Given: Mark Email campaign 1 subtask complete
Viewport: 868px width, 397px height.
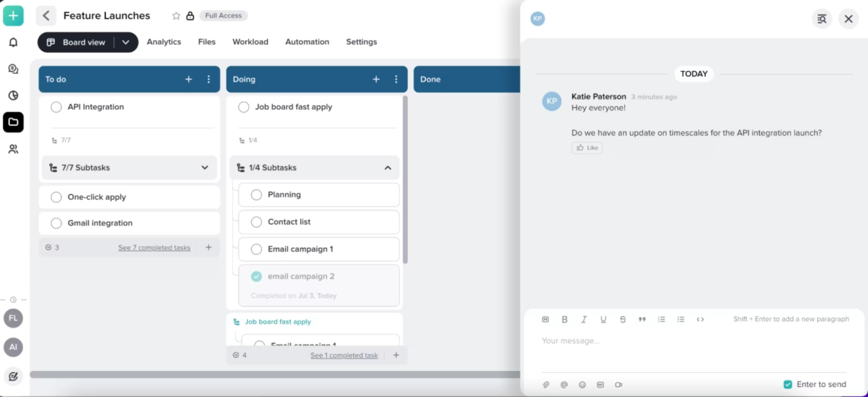Looking at the screenshot, I should coord(256,249).
